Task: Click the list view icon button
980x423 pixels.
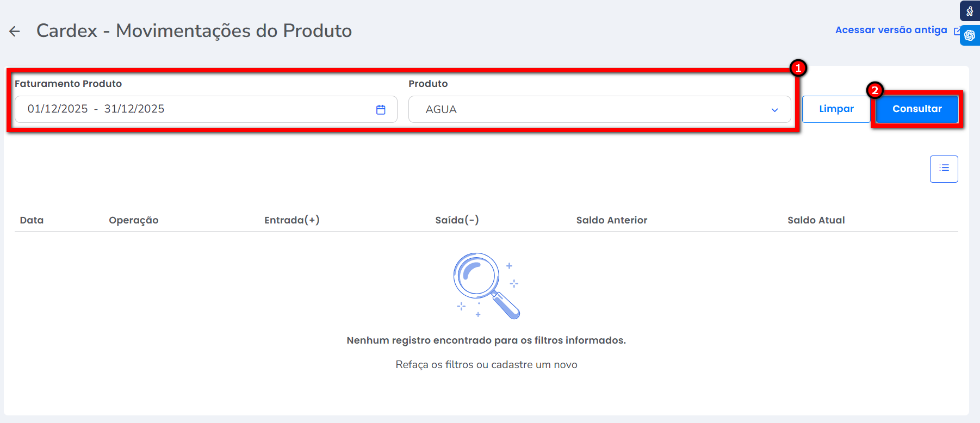Action: click(944, 169)
